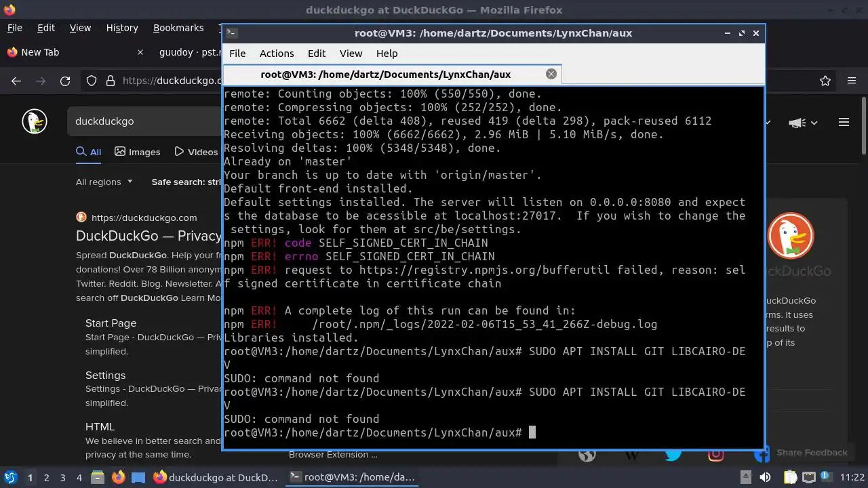Switch to duckduckgo Firefox taskbar entry
Image resolution: width=868 pixels, height=488 pixels.
pyautogui.click(x=216, y=477)
